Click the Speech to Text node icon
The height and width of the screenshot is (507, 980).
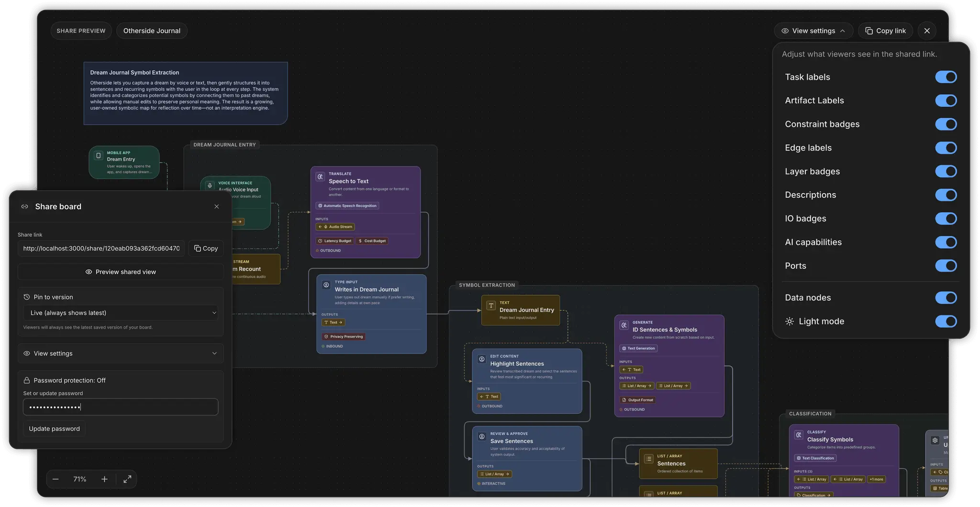[x=320, y=176]
